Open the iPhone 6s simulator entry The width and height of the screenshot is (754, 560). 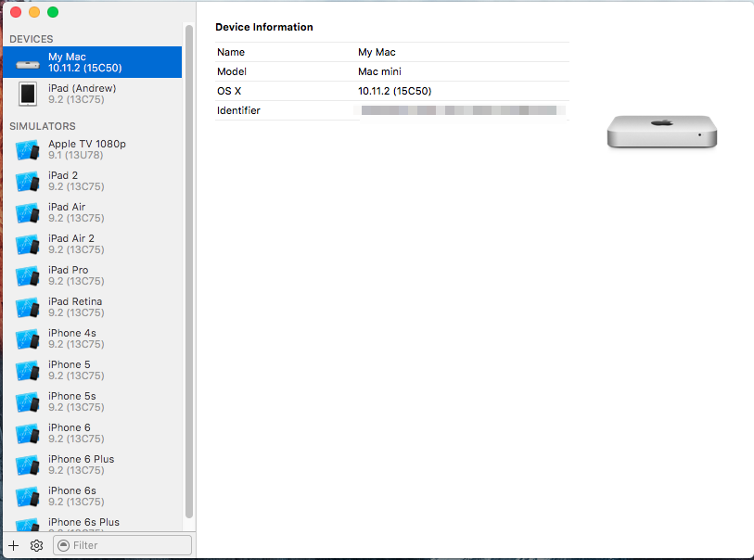93,496
